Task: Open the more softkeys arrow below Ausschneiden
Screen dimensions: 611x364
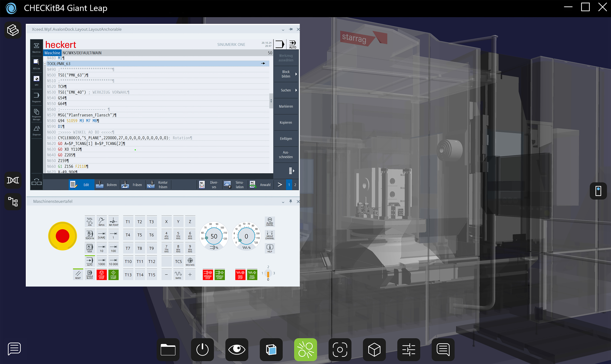Action: (x=291, y=171)
